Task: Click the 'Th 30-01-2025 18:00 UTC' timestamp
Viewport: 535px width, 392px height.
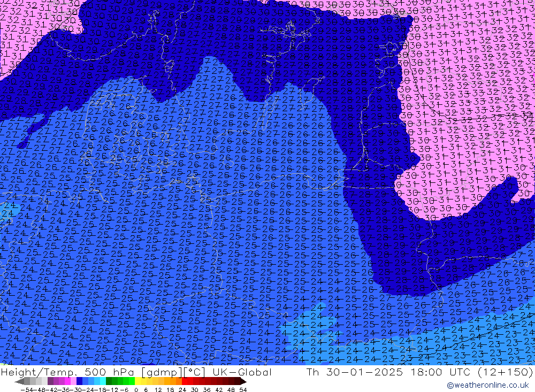Action: click(x=388, y=372)
